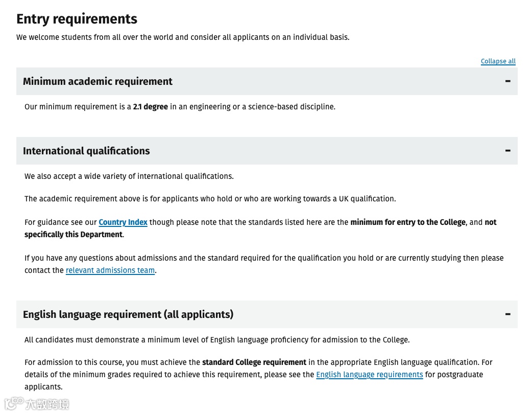
Task: Click bold "specifically this Department" text
Action: [x=74, y=235]
